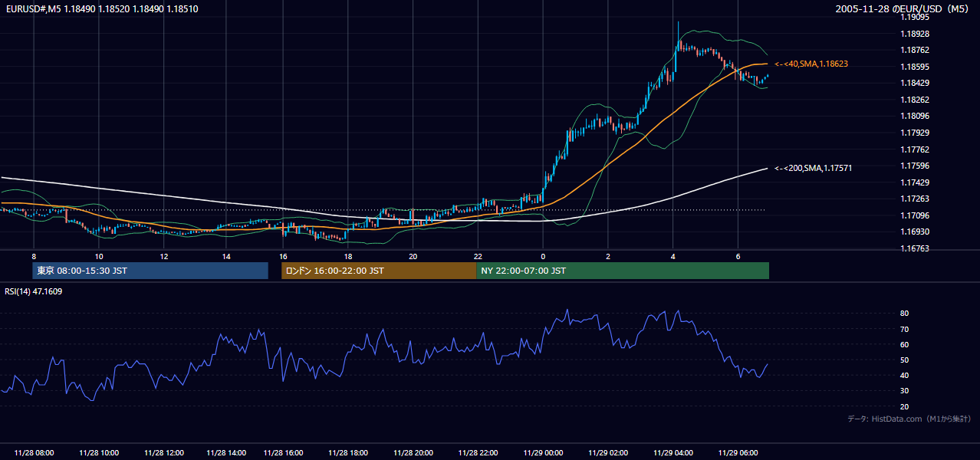
Task: Click price axis label 1.18262
Action: click(x=914, y=100)
